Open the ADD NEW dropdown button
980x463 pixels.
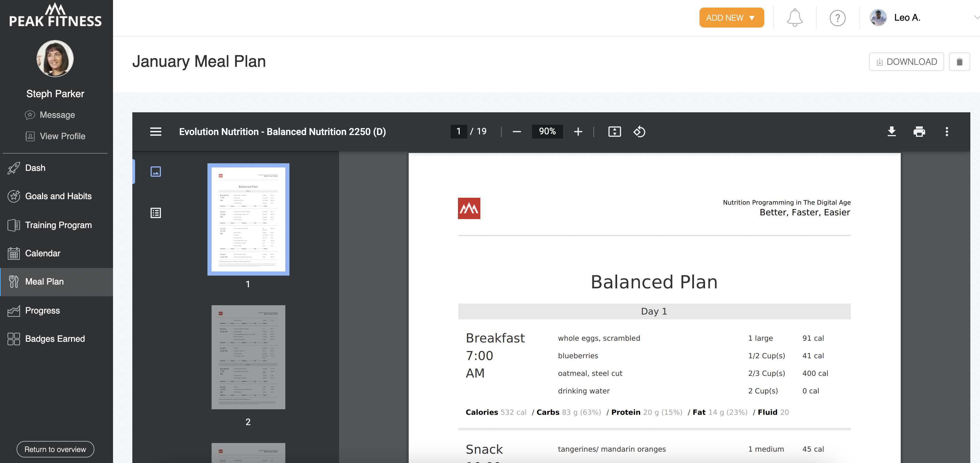coord(731,18)
